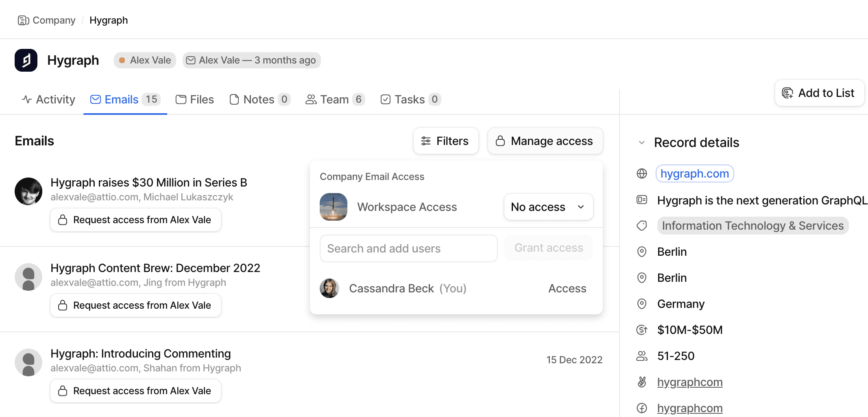The width and height of the screenshot is (868, 417).
Task: Click the location pin icon beside Germany
Action: [x=642, y=304]
